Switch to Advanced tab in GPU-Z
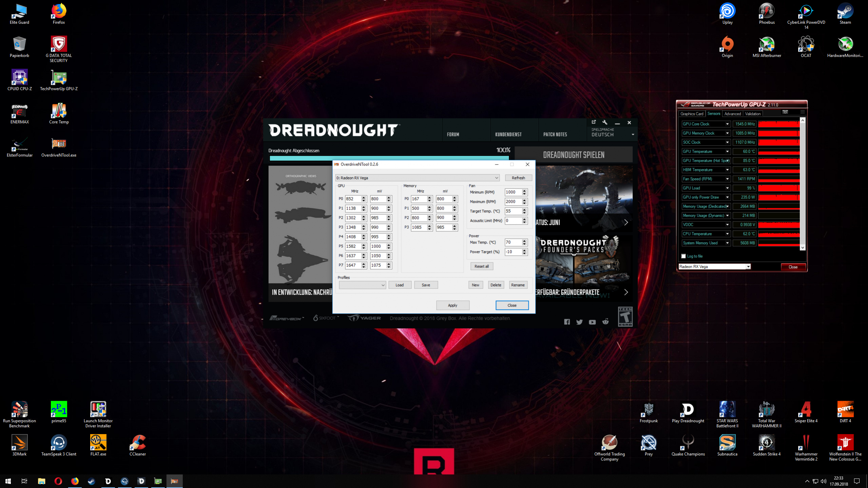Image resolution: width=868 pixels, height=488 pixels. 732,114
